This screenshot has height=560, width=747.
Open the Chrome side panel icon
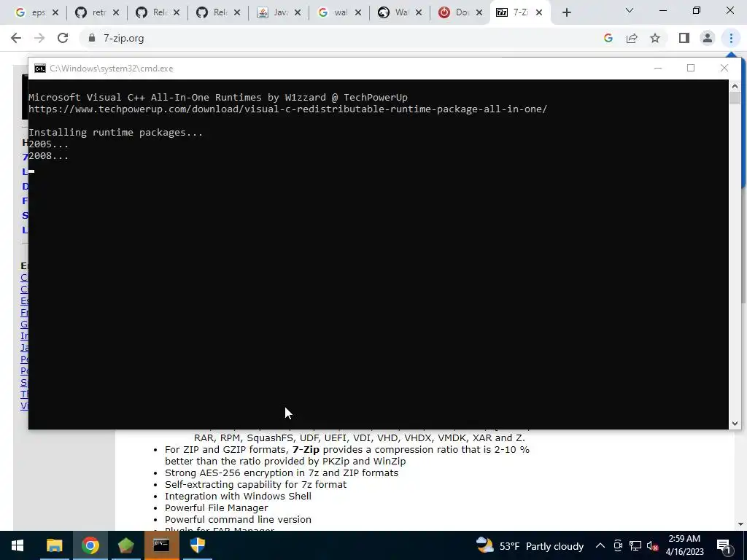[x=684, y=38]
